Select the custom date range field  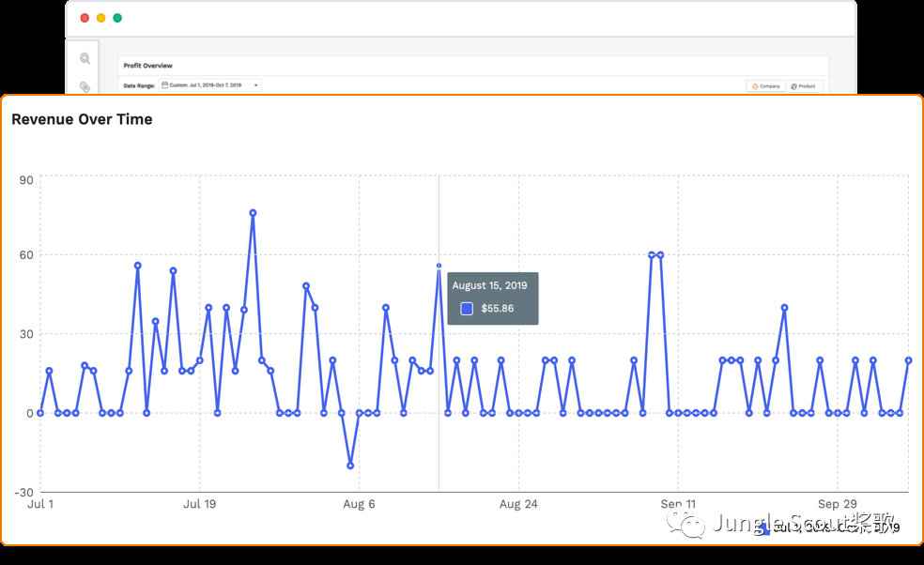pyautogui.click(x=207, y=85)
